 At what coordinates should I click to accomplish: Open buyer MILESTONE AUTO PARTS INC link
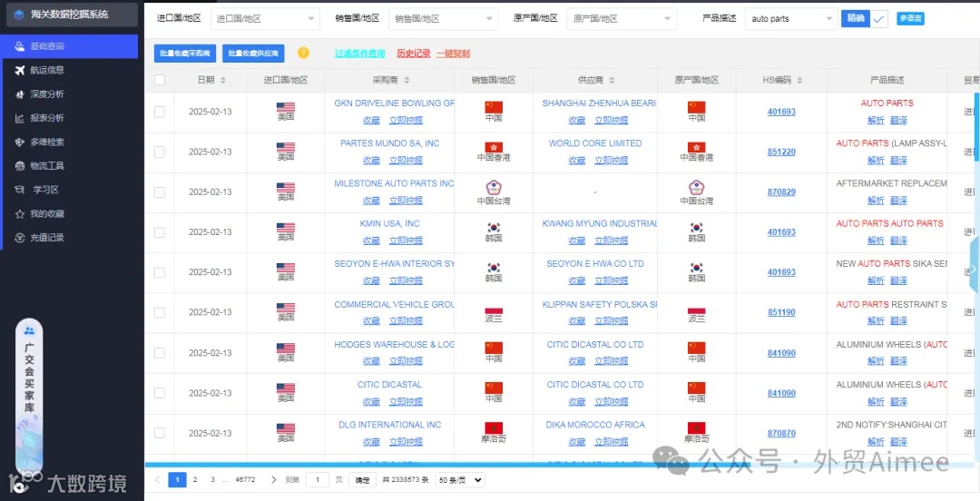[394, 183]
